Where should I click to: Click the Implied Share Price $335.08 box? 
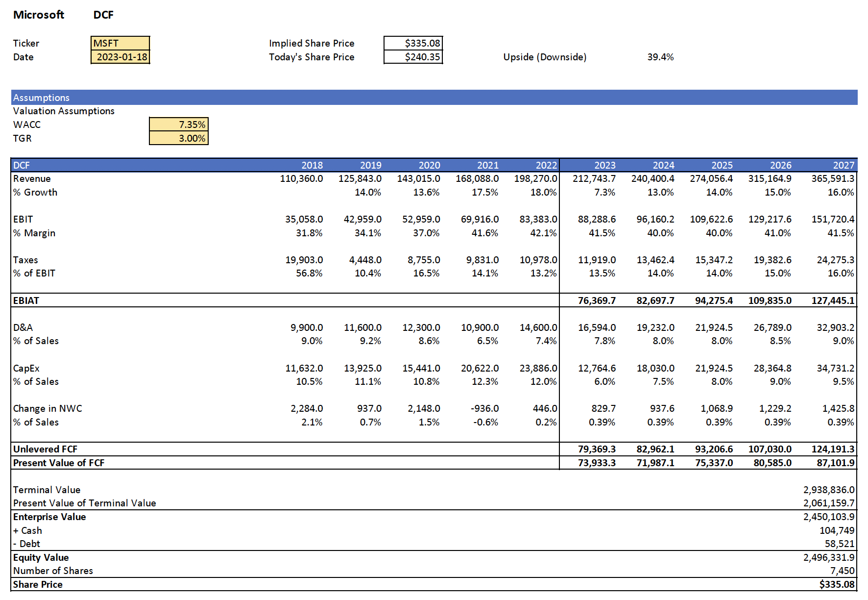[x=413, y=43]
